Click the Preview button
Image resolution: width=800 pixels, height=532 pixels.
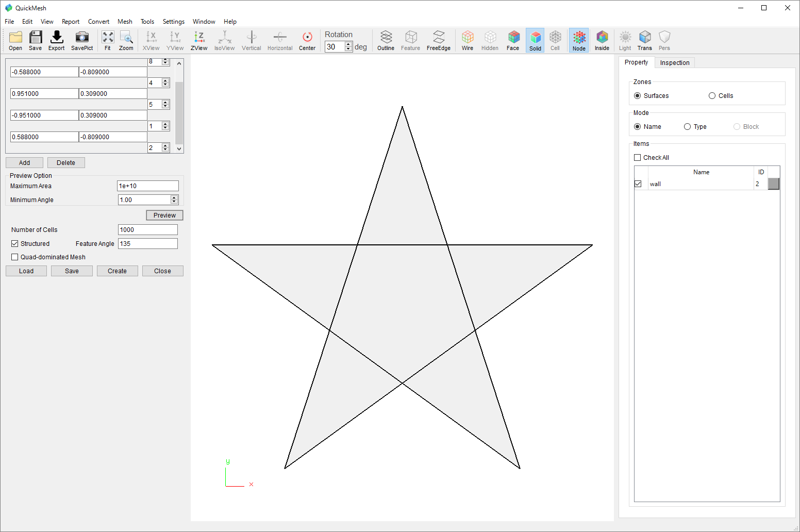point(164,215)
